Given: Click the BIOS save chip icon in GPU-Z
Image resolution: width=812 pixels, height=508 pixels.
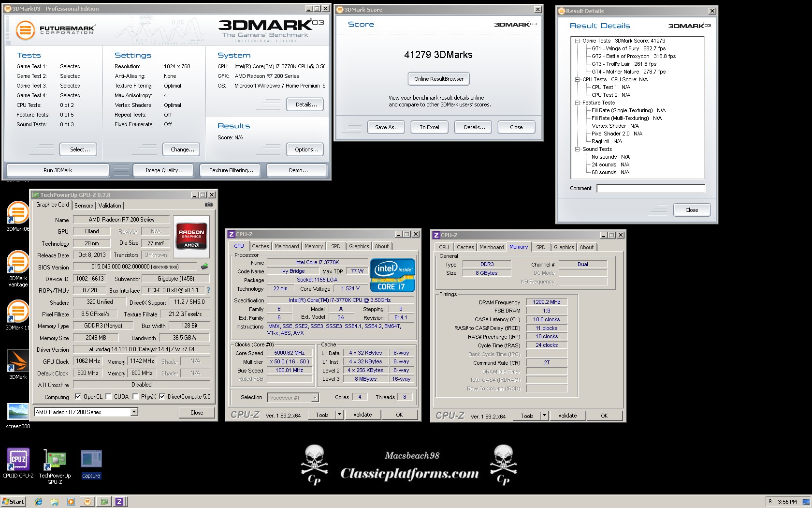Looking at the screenshot, I should (204, 266).
